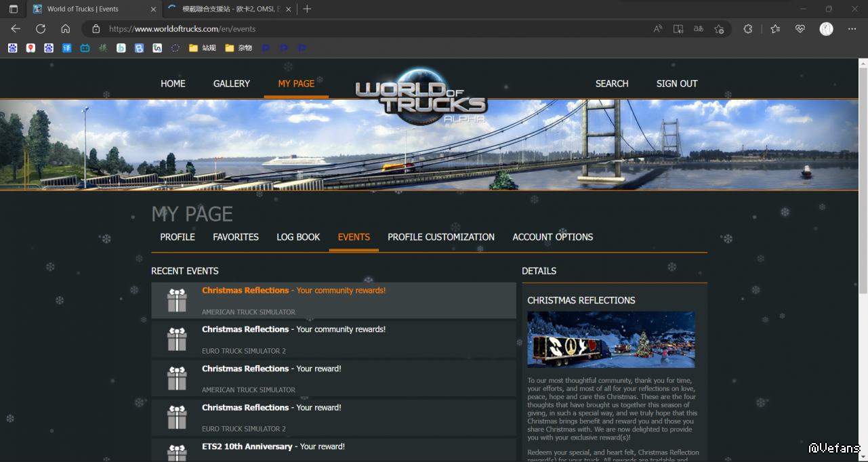
Task: Open the browser extensions puzzle icon
Action: click(x=748, y=29)
